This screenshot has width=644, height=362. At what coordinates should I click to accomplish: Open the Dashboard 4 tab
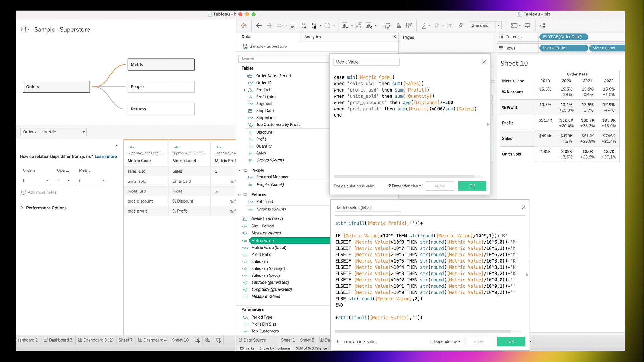pos(153,340)
